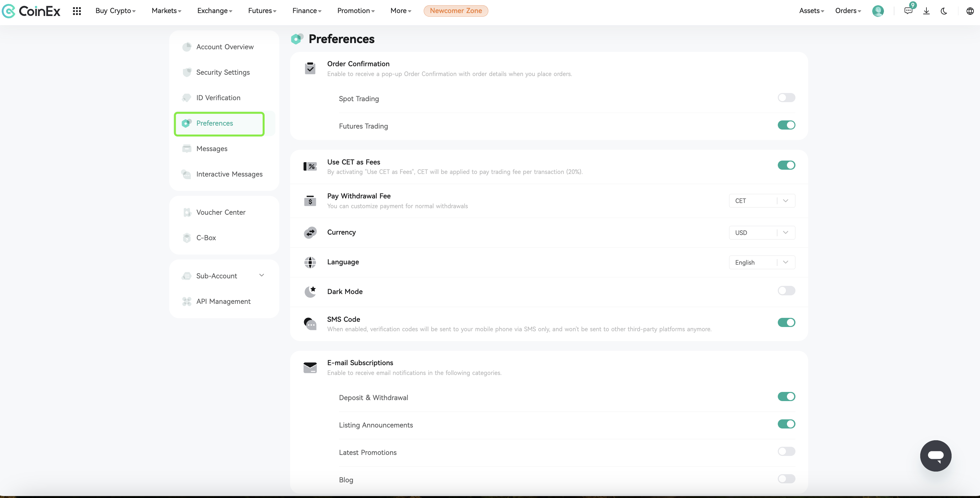Open the user avatar profile icon
This screenshot has width=980, height=498.
(x=878, y=11)
